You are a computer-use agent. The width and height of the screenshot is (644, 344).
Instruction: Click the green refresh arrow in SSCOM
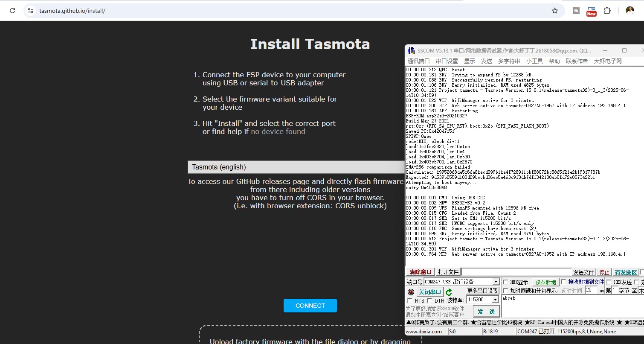tap(449, 292)
